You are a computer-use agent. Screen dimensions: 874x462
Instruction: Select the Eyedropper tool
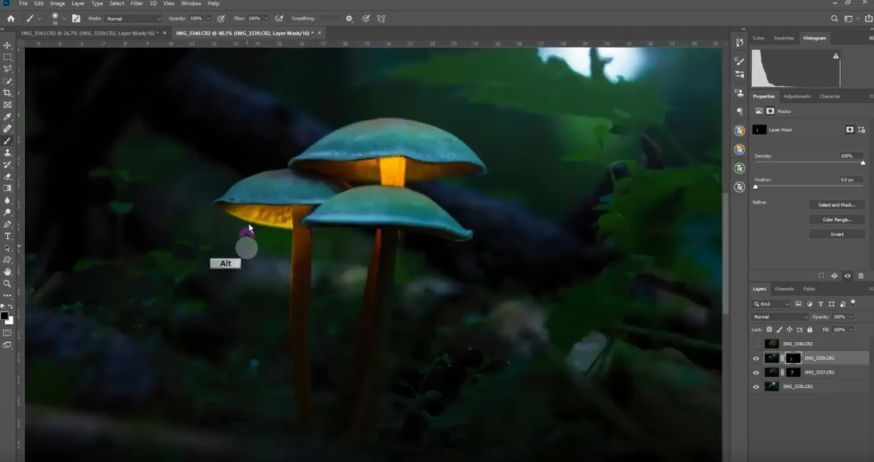[7, 117]
